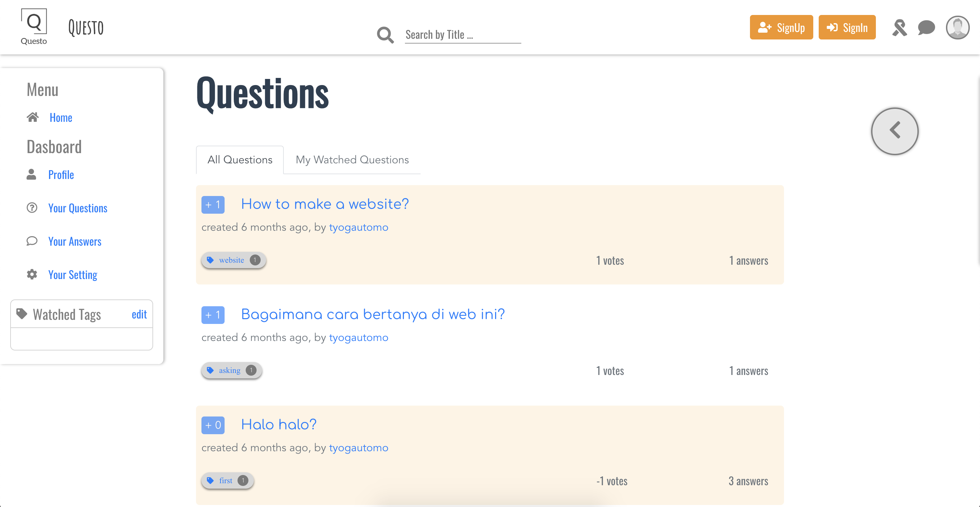Viewport: 980px width, 507px height.
Task: Select the All Questions tab
Action: [240, 160]
